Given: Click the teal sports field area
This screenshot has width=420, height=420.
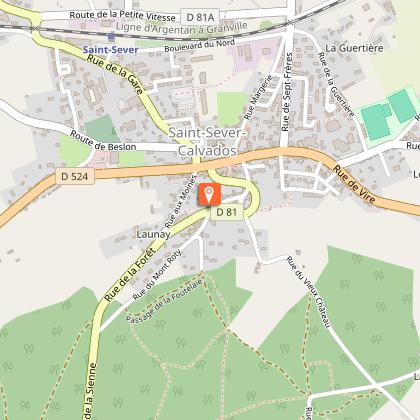Looking at the screenshot, I should tap(389, 113).
